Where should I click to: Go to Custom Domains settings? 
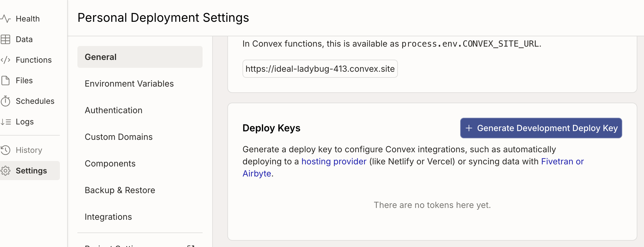(119, 137)
